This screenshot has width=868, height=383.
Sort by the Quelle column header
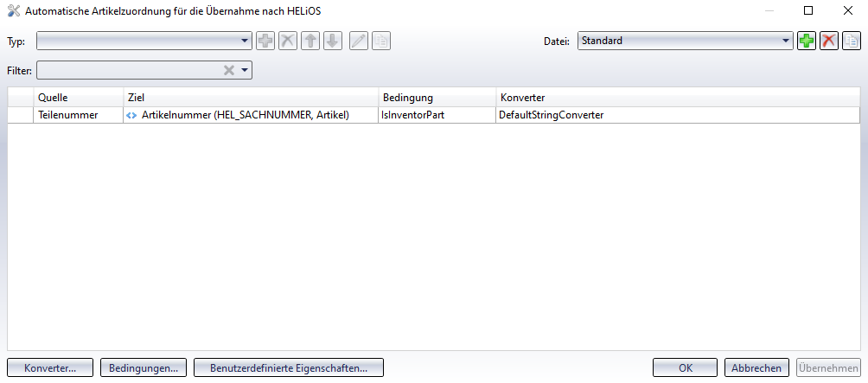78,98
